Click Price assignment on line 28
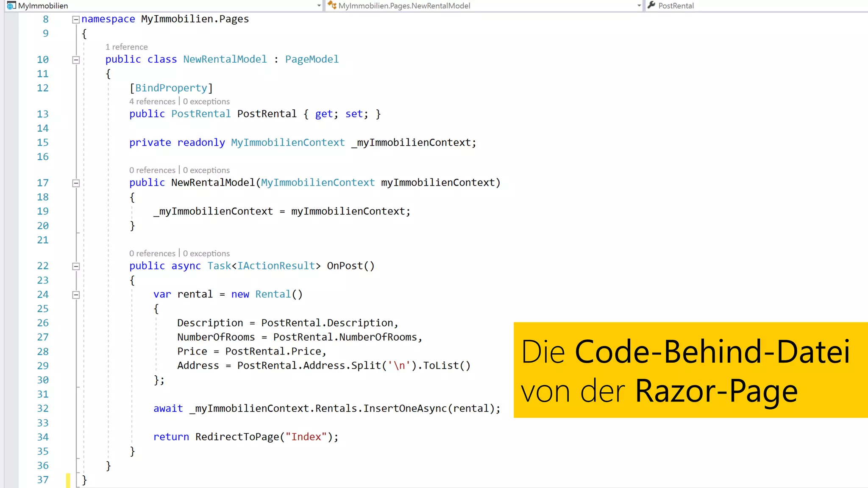Image resolution: width=868 pixels, height=488 pixels. (x=252, y=352)
